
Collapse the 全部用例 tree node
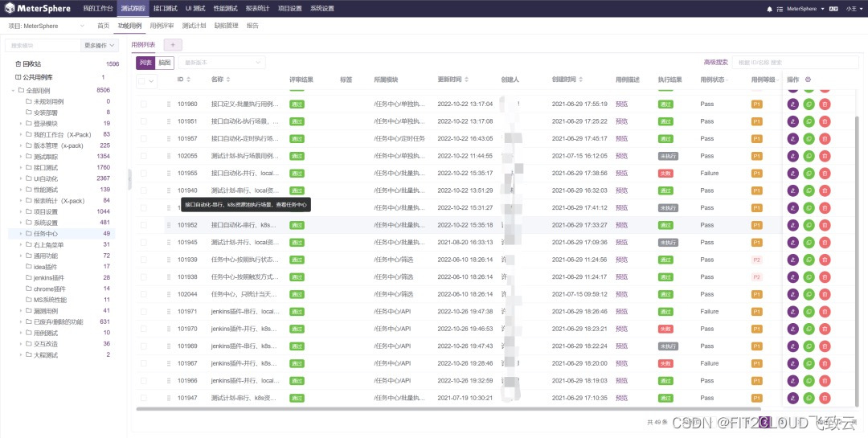tap(14, 90)
